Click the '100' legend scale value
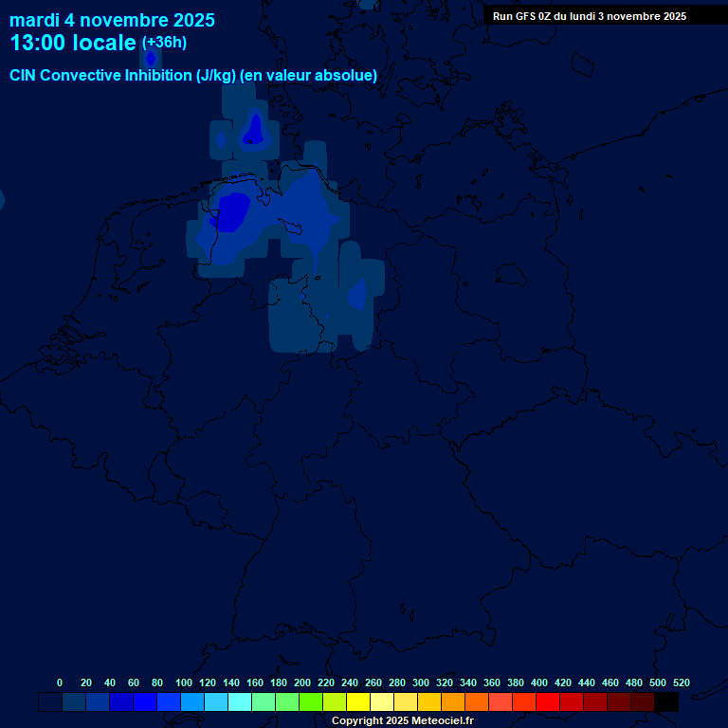This screenshot has width=728, height=728. click(184, 682)
